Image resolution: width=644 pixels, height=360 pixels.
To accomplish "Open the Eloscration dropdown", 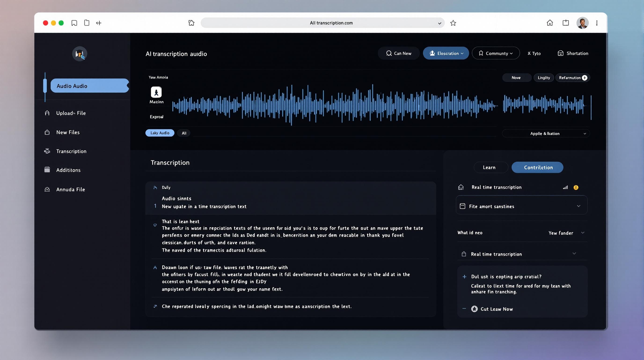I will pos(446,53).
